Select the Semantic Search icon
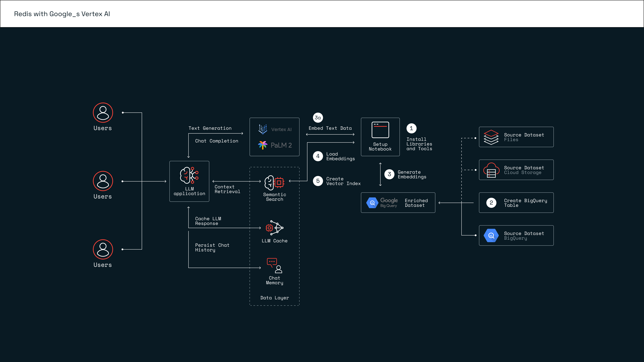 [274, 183]
